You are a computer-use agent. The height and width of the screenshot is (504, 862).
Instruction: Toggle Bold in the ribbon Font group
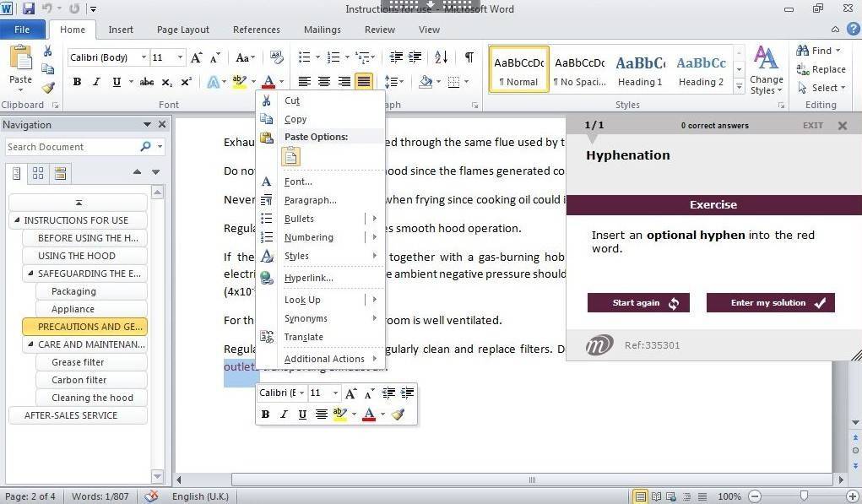(x=77, y=82)
